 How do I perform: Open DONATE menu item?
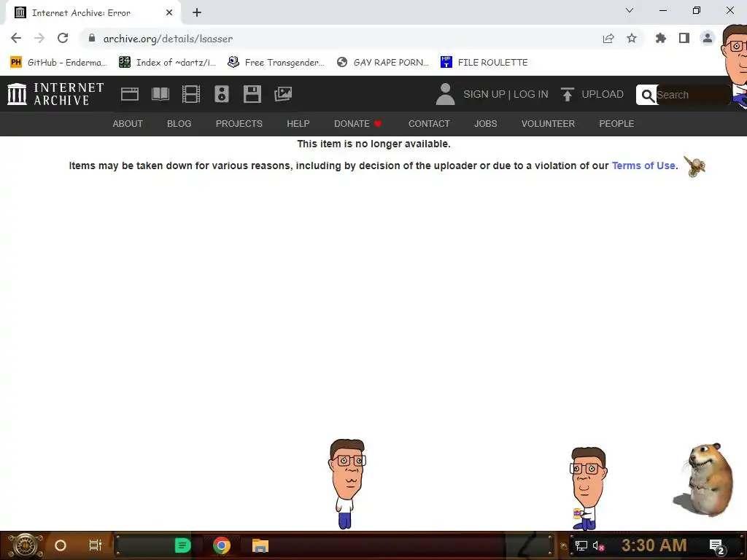pos(357,124)
